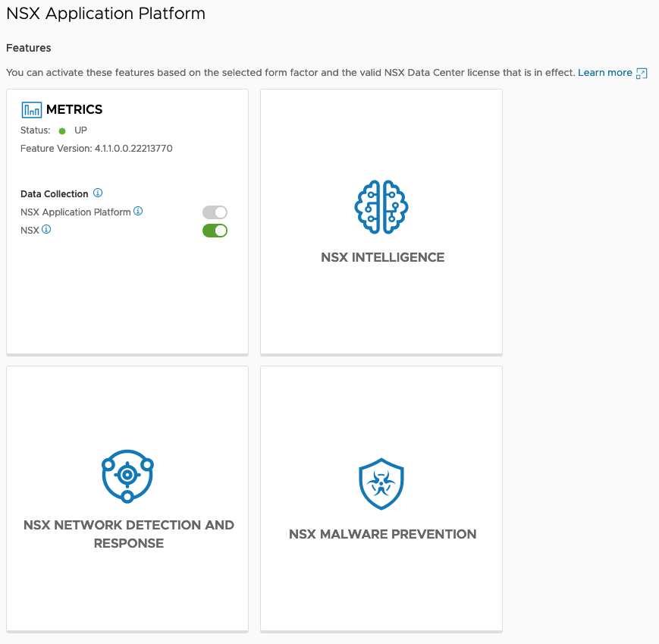Click the Network Detection and Response target icon
Image resolution: width=659 pixels, height=644 pixels.
click(x=127, y=476)
